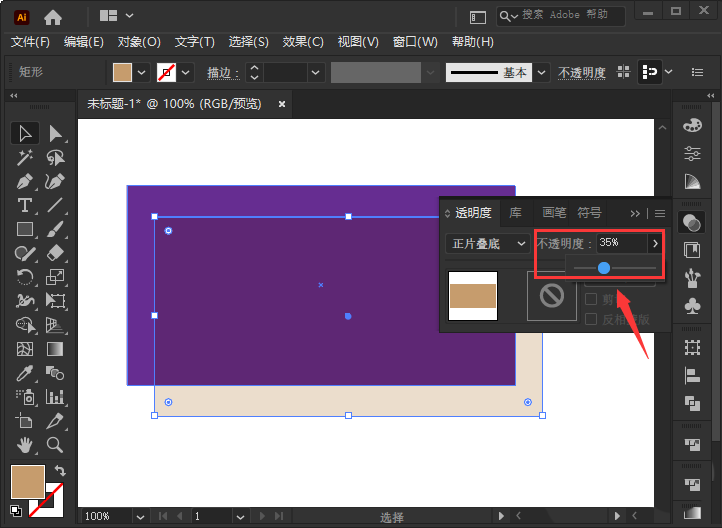The width and height of the screenshot is (722, 528).
Task: Open the 窗口(W) menu
Action: pos(415,42)
